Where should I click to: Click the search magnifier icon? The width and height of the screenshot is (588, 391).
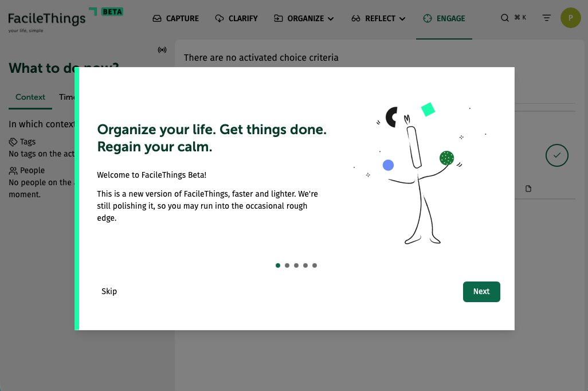505,18
